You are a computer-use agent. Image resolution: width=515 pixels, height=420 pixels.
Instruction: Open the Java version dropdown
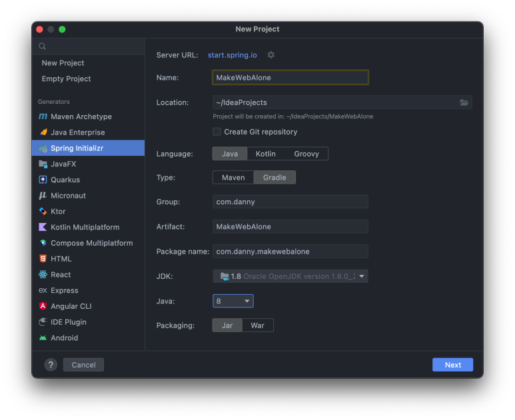point(233,301)
